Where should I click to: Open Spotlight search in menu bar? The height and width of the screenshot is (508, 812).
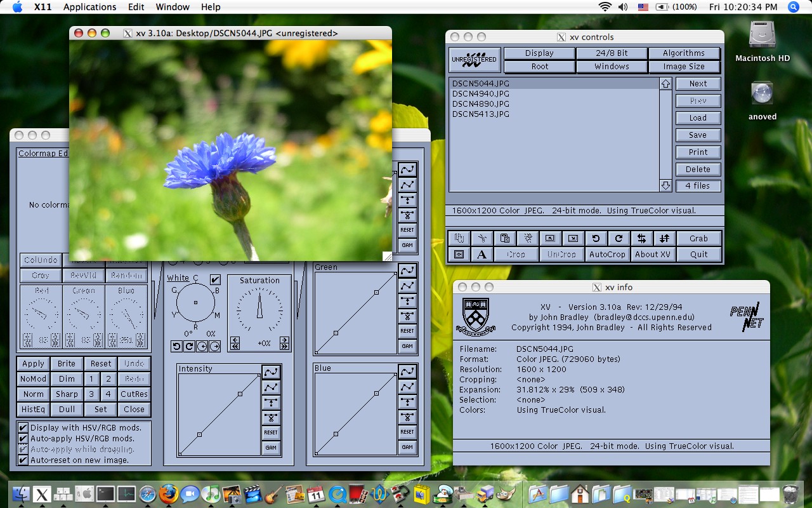[794, 7]
